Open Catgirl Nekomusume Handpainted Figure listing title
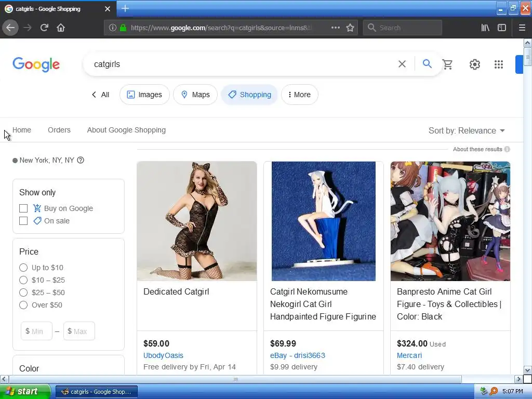532x399 pixels. pos(323,304)
